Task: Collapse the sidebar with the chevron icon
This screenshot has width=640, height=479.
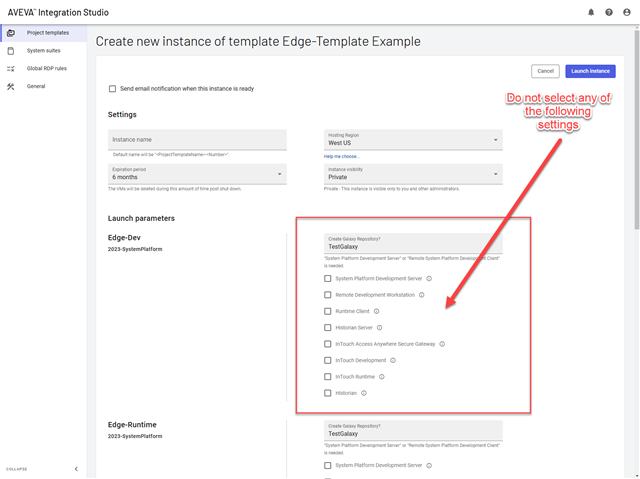Action: click(x=76, y=469)
